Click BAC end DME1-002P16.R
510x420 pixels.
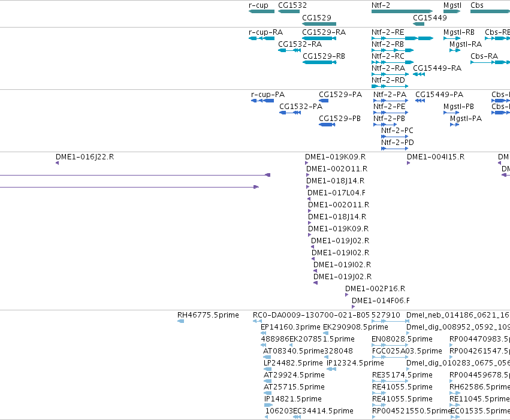375,289
